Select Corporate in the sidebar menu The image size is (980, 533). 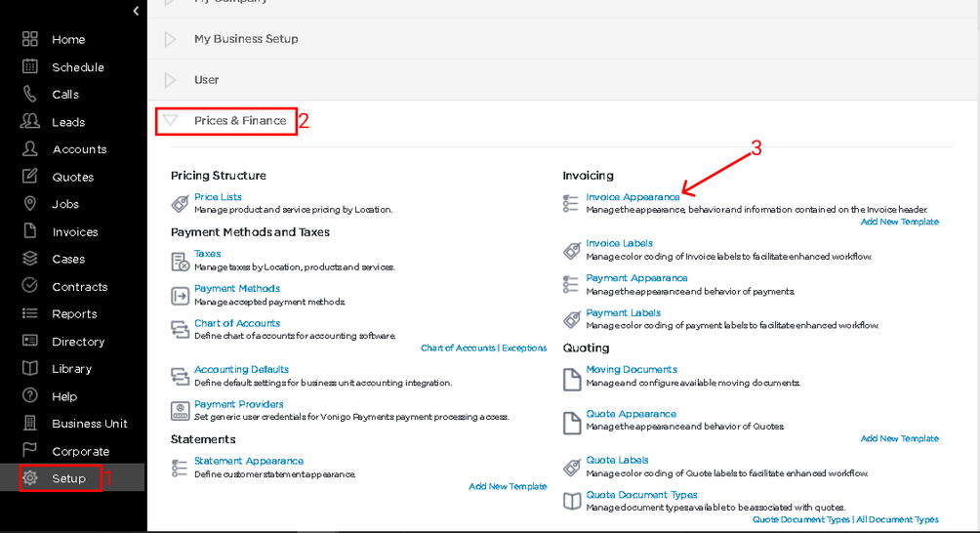(81, 451)
